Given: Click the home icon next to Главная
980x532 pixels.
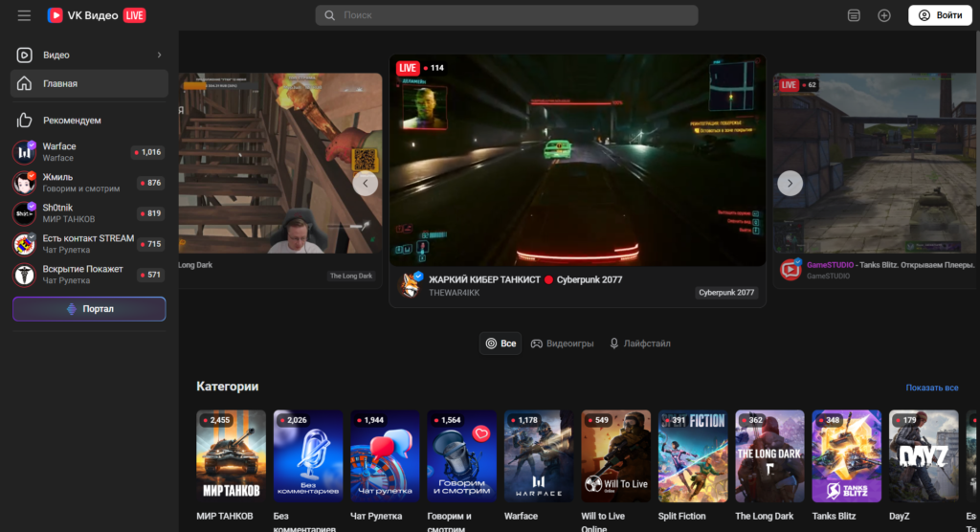Looking at the screenshot, I should [x=24, y=83].
